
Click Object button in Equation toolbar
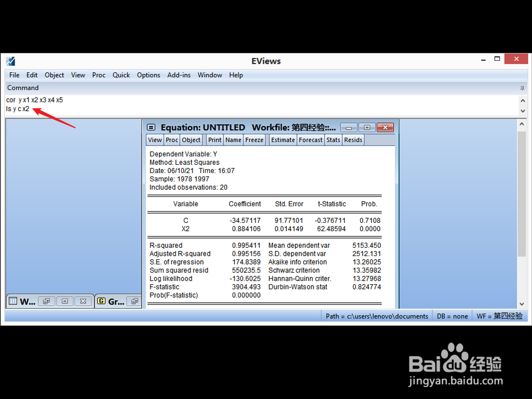191,140
